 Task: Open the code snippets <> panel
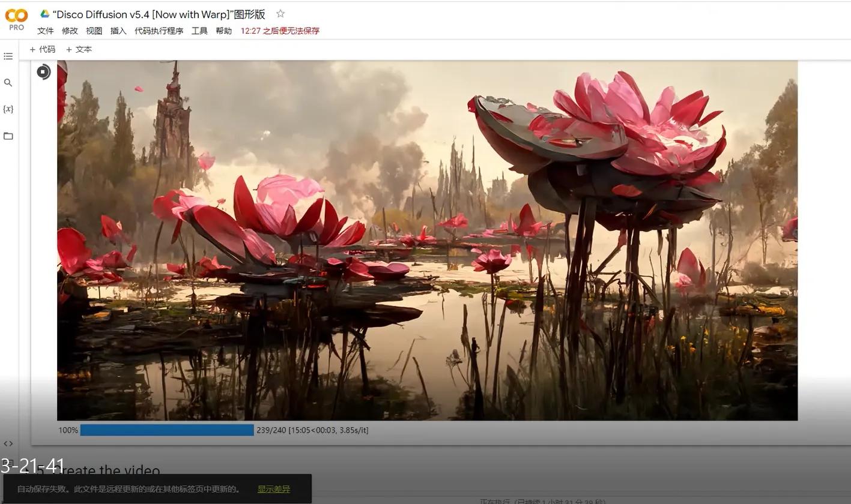pos(8,443)
